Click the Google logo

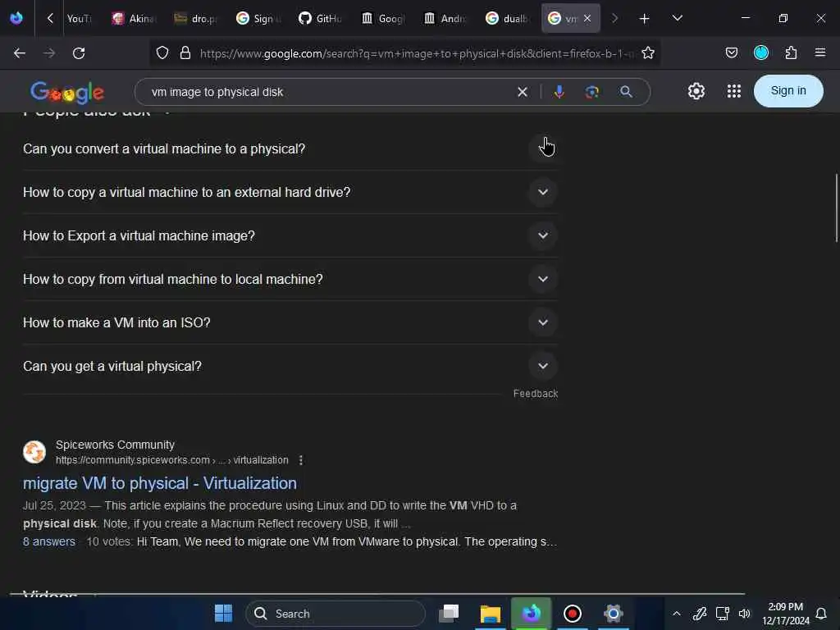coord(67,93)
